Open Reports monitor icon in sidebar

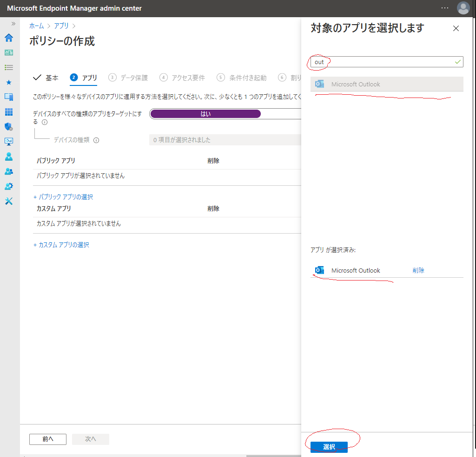pyautogui.click(x=9, y=142)
